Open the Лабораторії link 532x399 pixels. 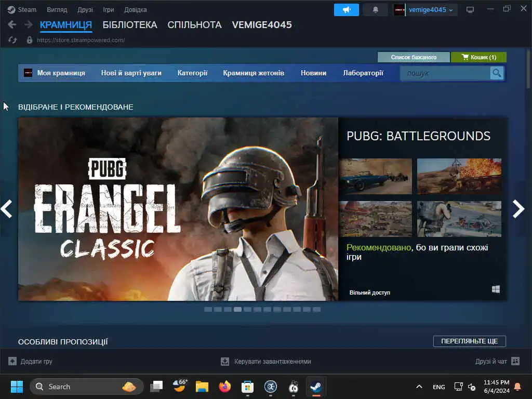pyautogui.click(x=363, y=73)
